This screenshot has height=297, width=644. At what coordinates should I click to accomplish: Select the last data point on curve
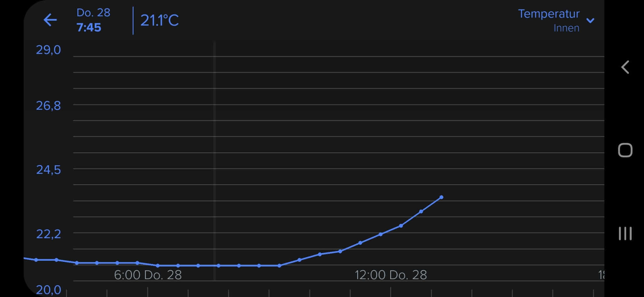pos(441,197)
